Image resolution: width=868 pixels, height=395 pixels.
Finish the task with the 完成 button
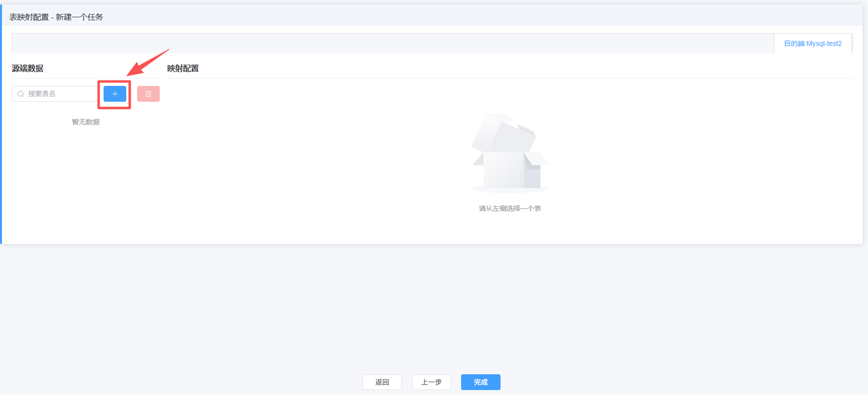click(x=480, y=382)
